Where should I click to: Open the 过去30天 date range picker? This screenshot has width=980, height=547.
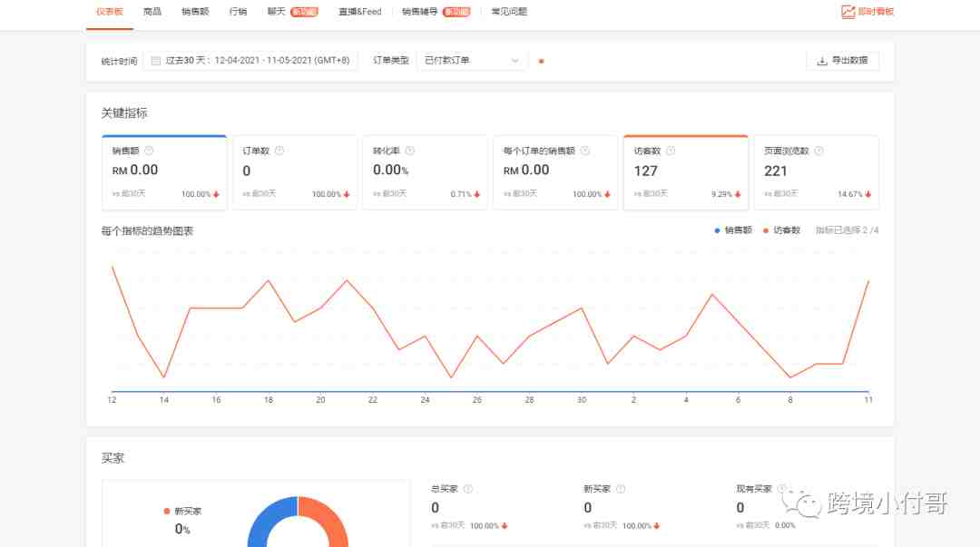click(250, 60)
